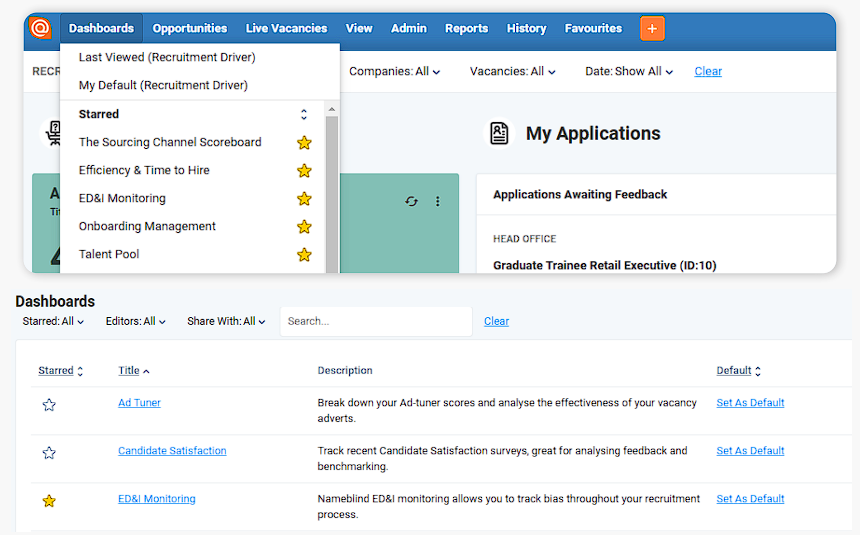
Task: Open the Vacancies: All filter dropdown
Action: pyautogui.click(x=512, y=71)
